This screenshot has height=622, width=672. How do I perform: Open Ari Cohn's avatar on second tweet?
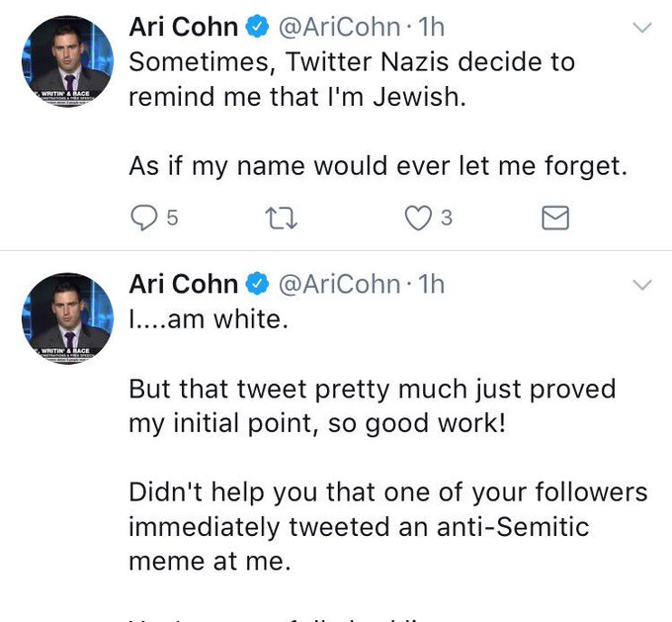coord(68,318)
